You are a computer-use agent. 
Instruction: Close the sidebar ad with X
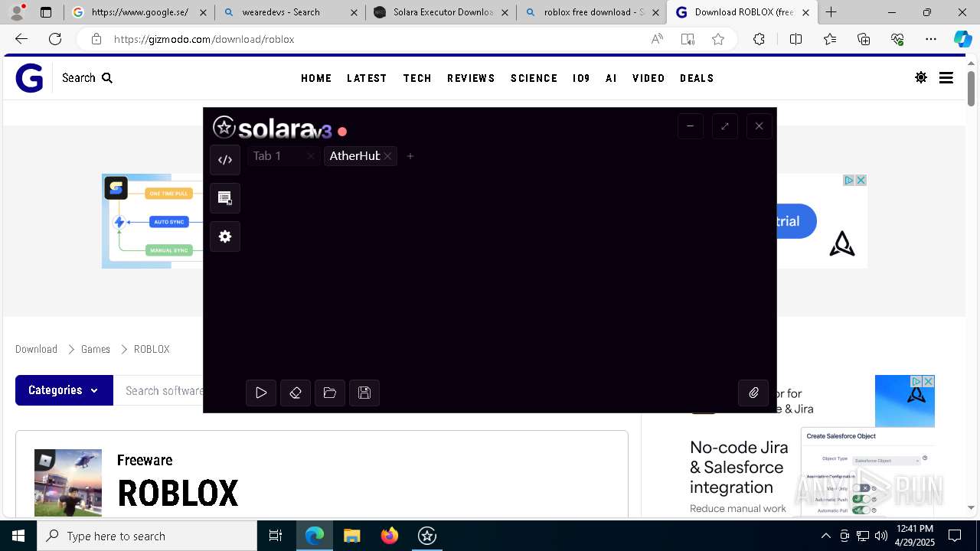(x=928, y=381)
